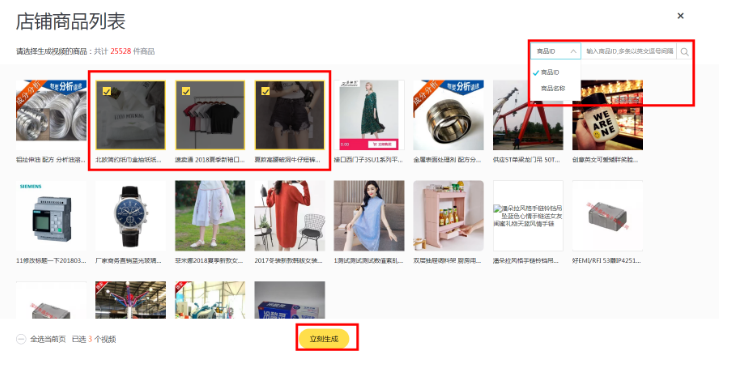This screenshot has width=750, height=369.
Task: Select the metal bearing ring thumbnail
Action: (x=448, y=115)
